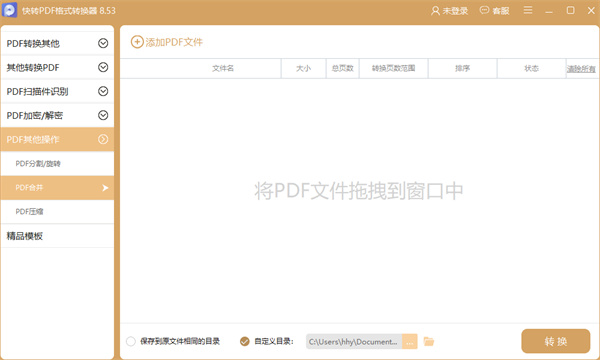Viewport: 600px width, 360px height.
Task: Click the app logo icon in title bar
Action: tap(9, 10)
